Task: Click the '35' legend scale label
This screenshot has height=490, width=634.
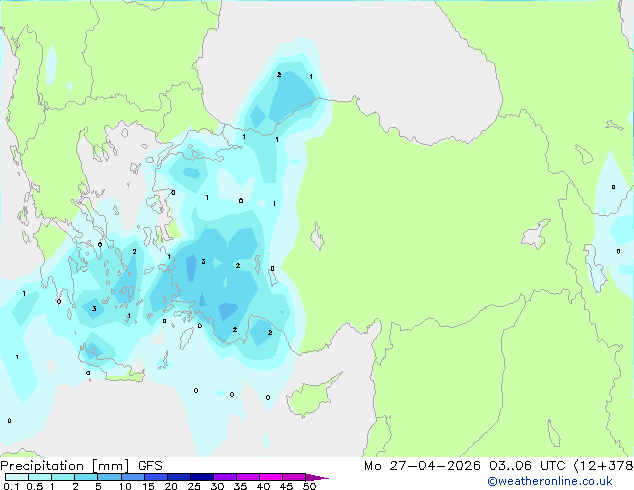Action: (240, 486)
